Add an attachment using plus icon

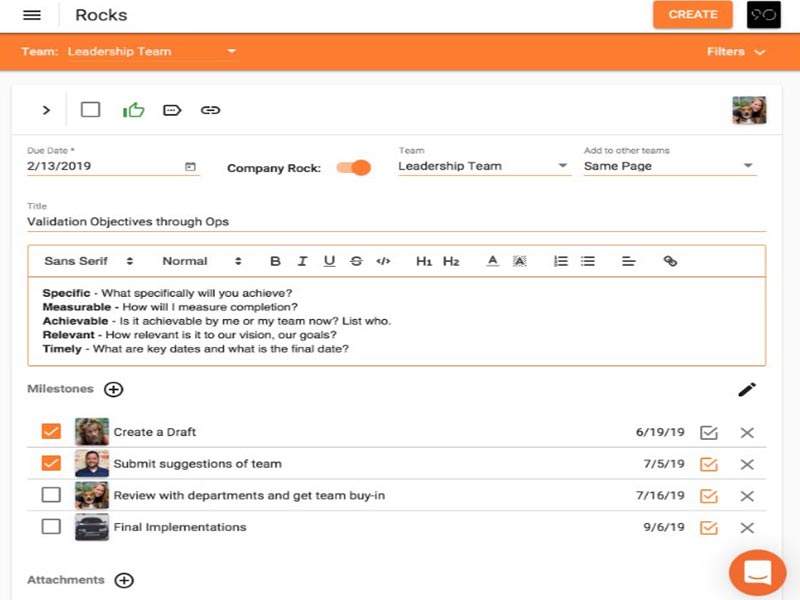pos(124,580)
